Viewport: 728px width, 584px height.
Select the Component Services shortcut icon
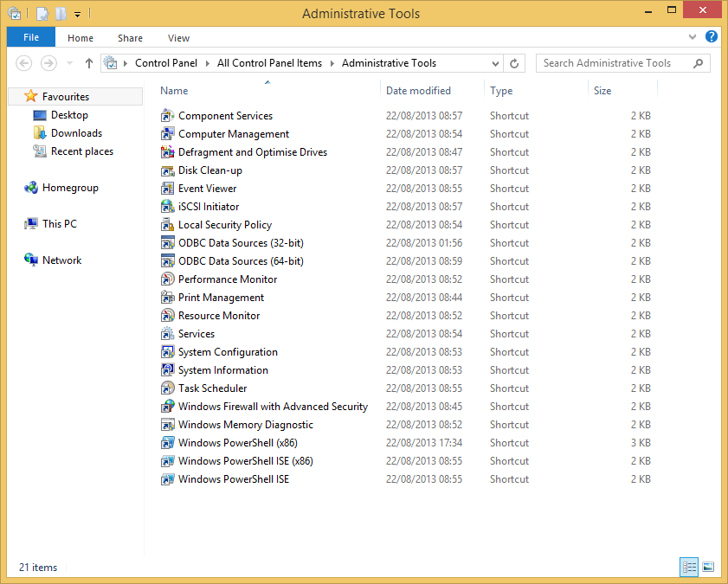click(x=167, y=115)
